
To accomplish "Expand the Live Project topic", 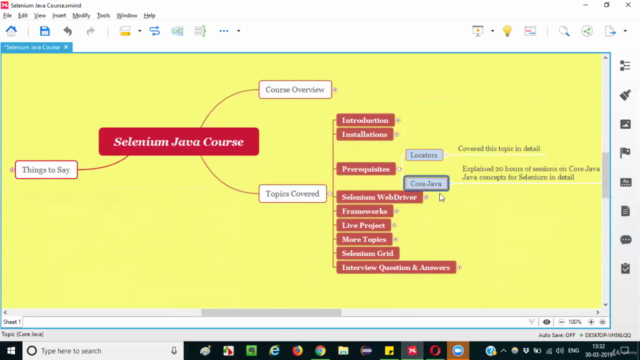I will tap(394, 225).
